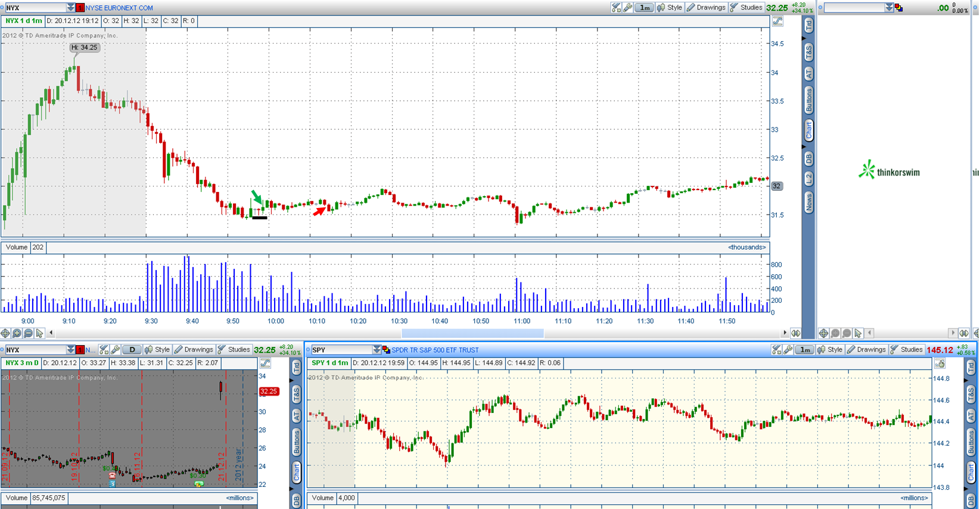Select the pointer cursor tool below main chart
The height and width of the screenshot is (509, 980).
tap(39, 333)
